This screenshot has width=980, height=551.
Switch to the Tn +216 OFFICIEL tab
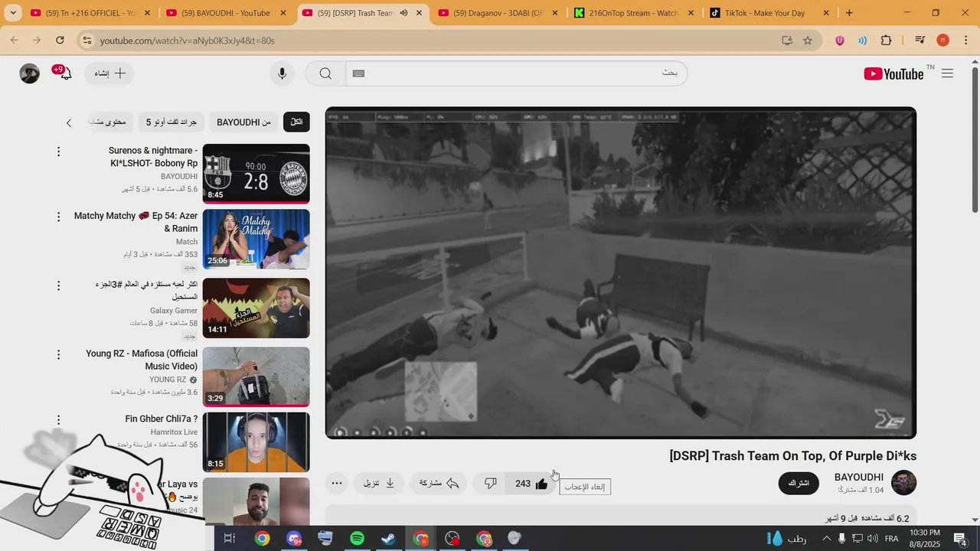pos(90,13)
